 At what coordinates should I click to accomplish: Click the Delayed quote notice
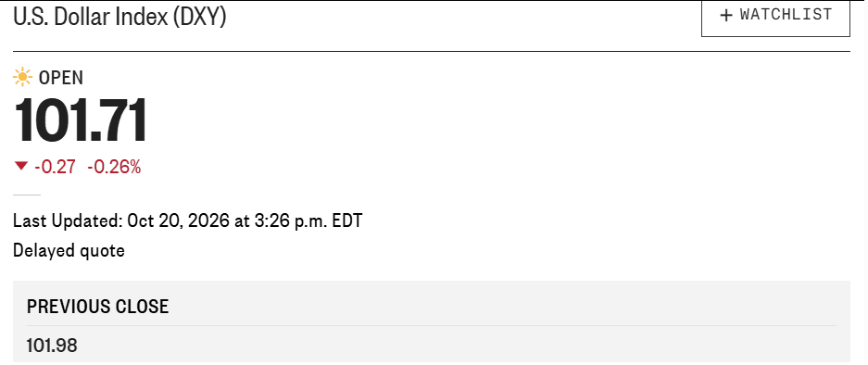[69, 251]
